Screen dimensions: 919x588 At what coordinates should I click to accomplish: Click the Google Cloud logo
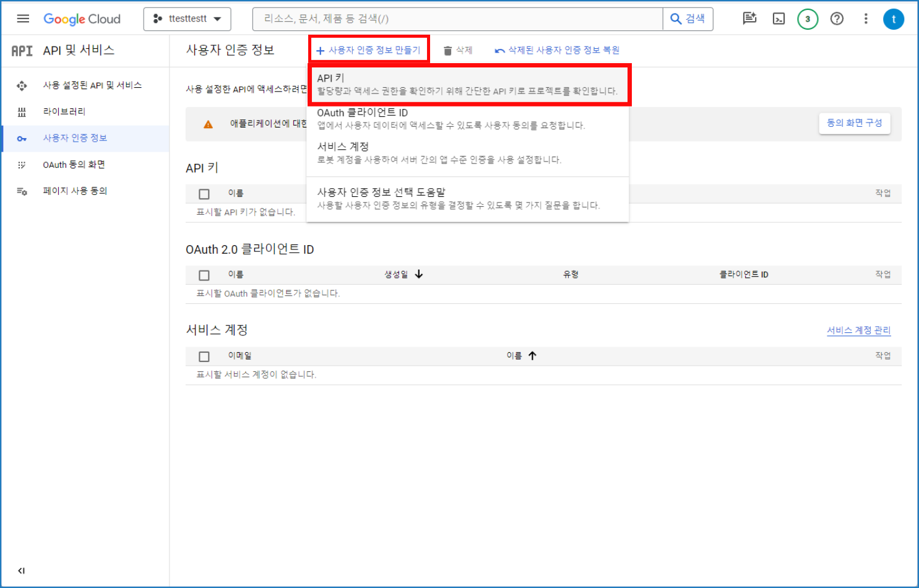[82, 19]
